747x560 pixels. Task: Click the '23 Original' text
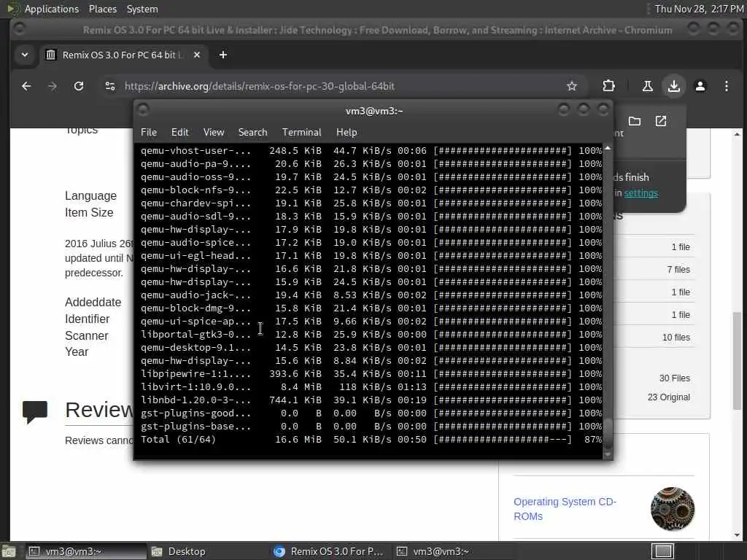coord(669,397)
